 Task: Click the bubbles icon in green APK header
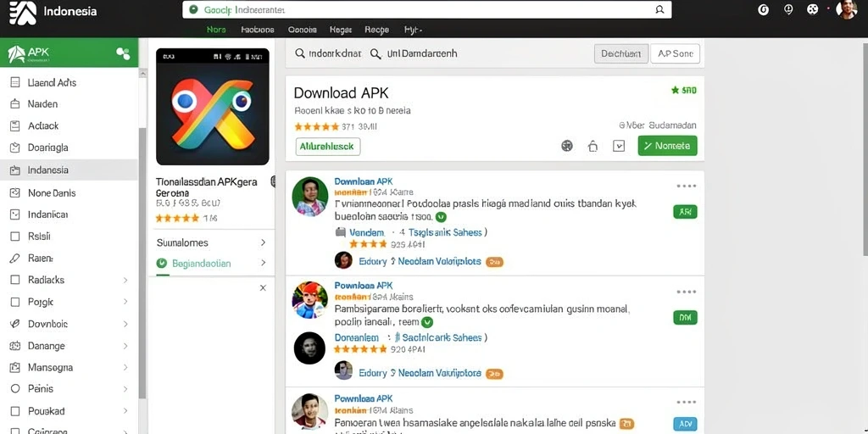coord(123,53)
